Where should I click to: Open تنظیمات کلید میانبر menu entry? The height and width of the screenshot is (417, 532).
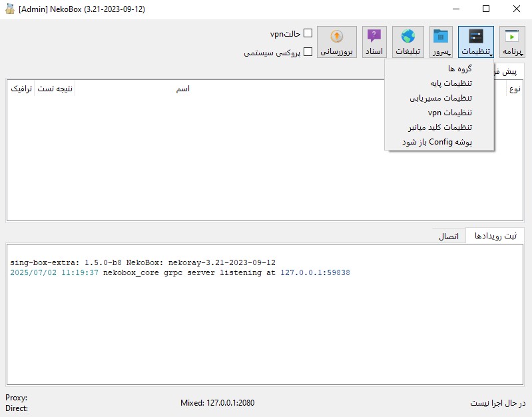point(439,127)
